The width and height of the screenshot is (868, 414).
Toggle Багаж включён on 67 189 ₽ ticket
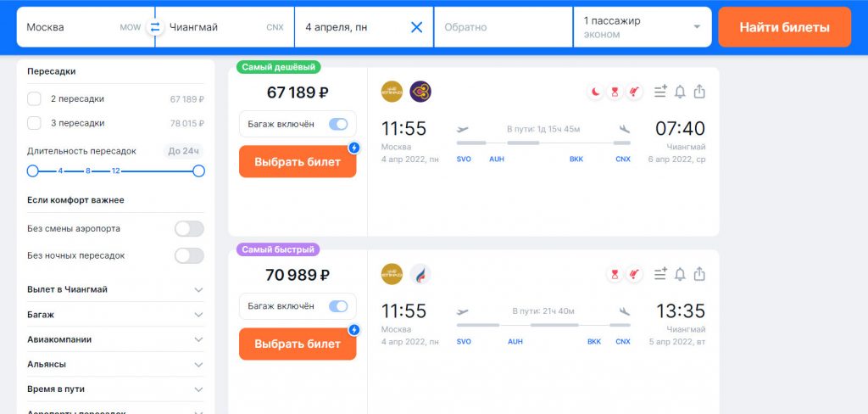click(338, 124)
